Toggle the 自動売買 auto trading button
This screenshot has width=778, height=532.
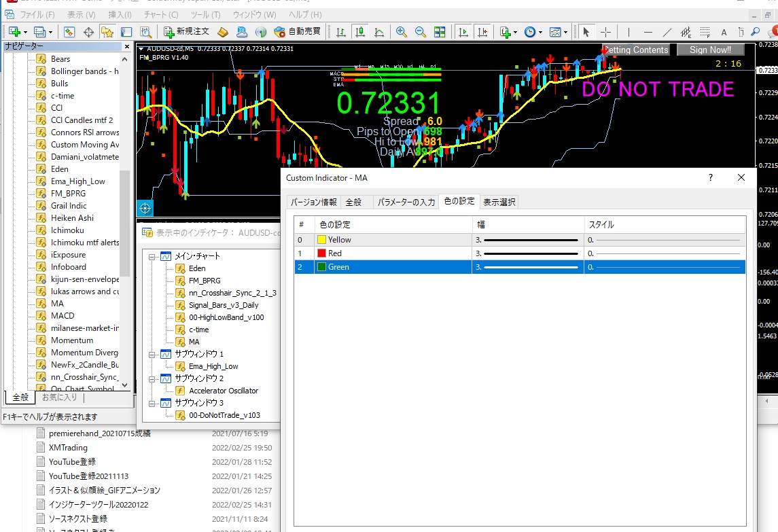tap(297, 32)
